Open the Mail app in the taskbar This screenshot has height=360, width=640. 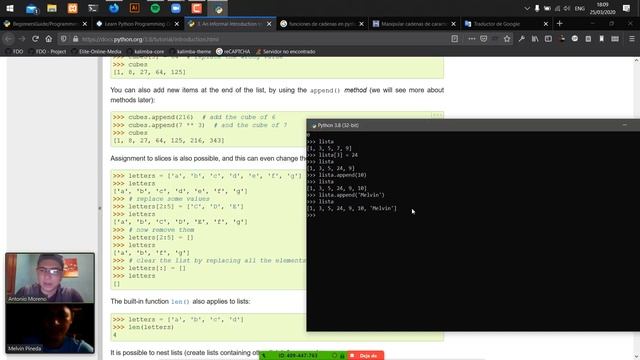[x=31, y=8]
